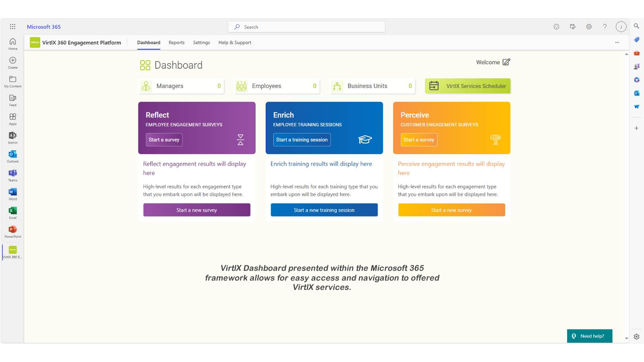The height and width of the screenshot is (362, 644).
Task: Open the Microsoft 365 settings gear in header
Action: point(589,27)
